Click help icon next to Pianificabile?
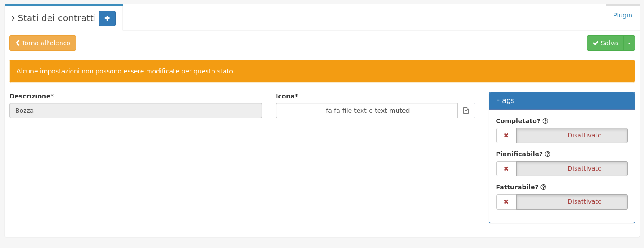The width and height of the screenshot is (644, 248). click(x=548, y=154)
